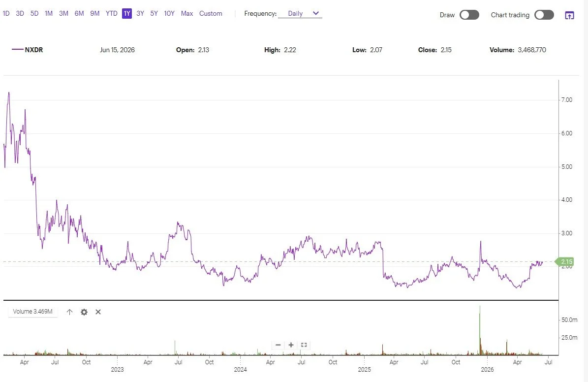This screenshot has width=588, height=382.
Task: Click the Open 2.13 value
Action: click(193, 50)
